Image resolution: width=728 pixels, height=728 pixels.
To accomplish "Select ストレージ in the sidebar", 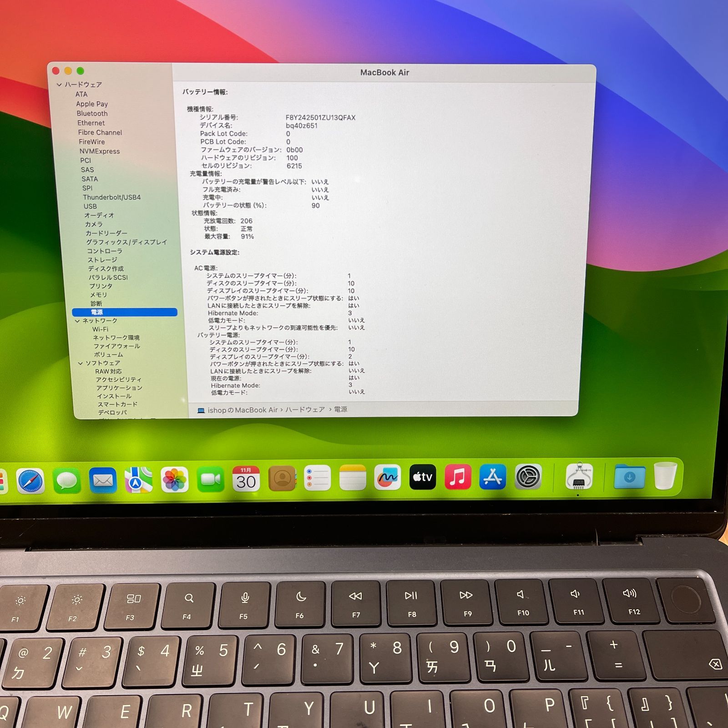I will (x=102, y=260).
